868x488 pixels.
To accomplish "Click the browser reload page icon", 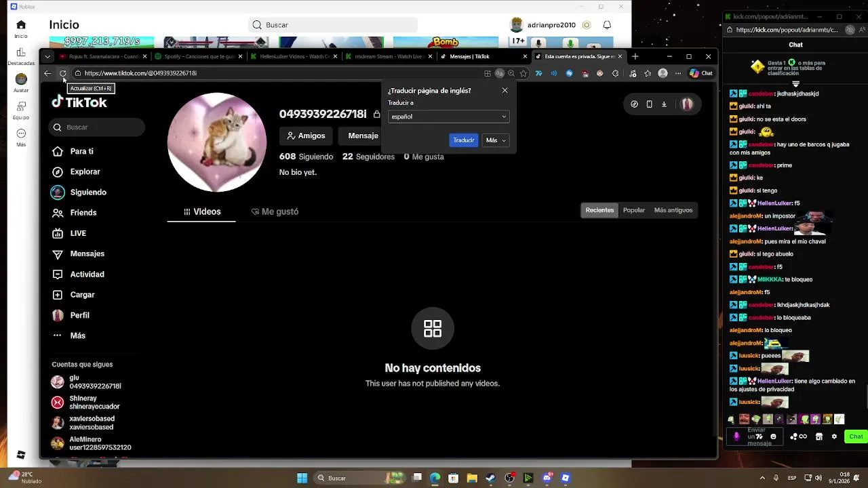I will (62, 73).
